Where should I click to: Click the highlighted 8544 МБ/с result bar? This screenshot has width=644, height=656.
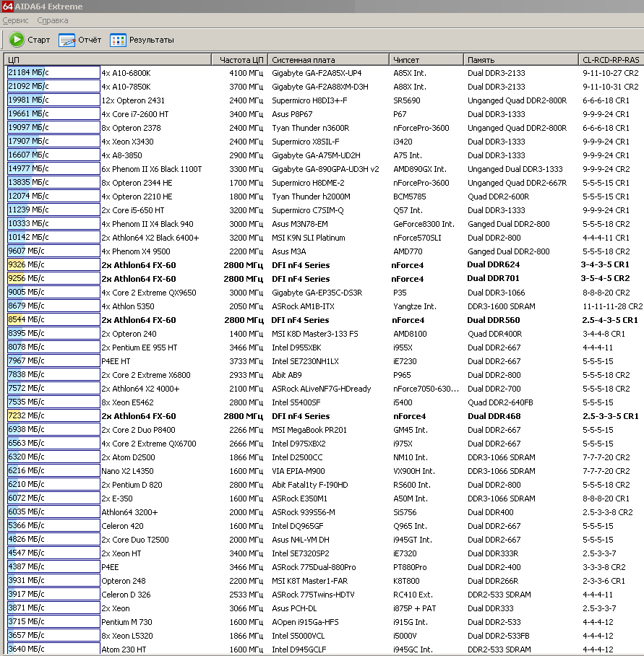click(53, 320)
